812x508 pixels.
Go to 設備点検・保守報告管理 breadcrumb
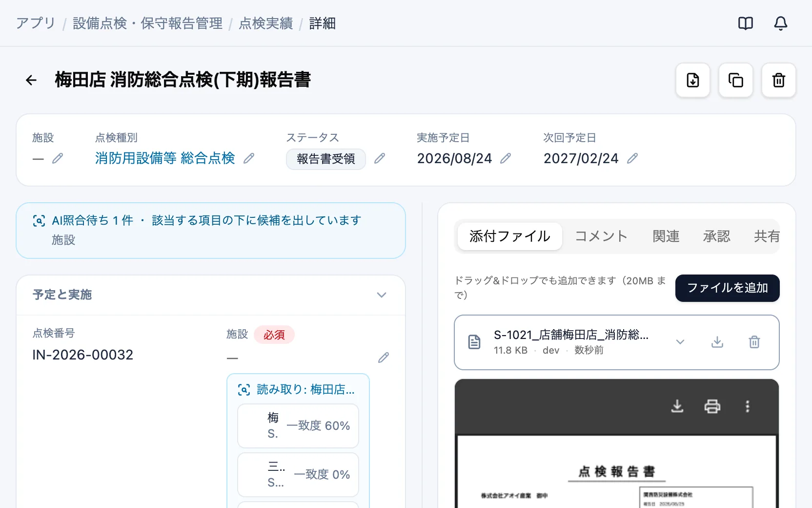click(x=147, y=23)
